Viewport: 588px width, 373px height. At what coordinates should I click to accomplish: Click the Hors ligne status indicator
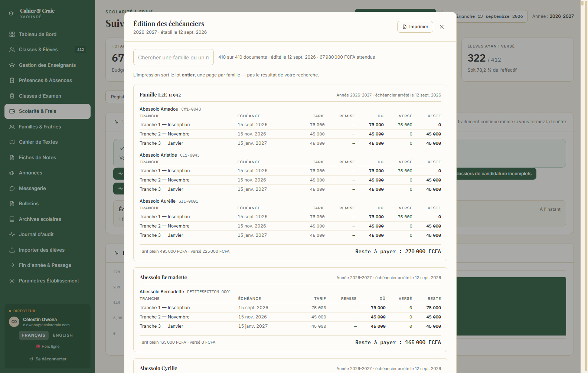pos(48,346)
